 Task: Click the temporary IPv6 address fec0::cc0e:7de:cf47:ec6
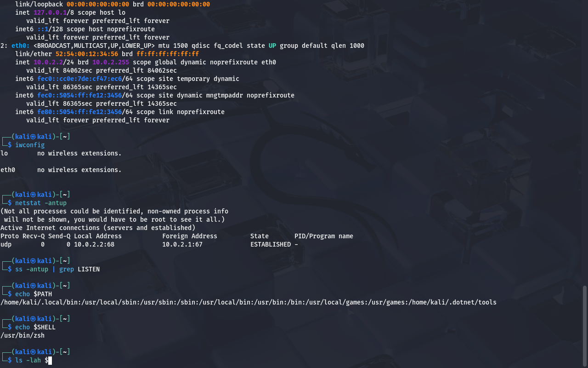[x=79, y=79]
